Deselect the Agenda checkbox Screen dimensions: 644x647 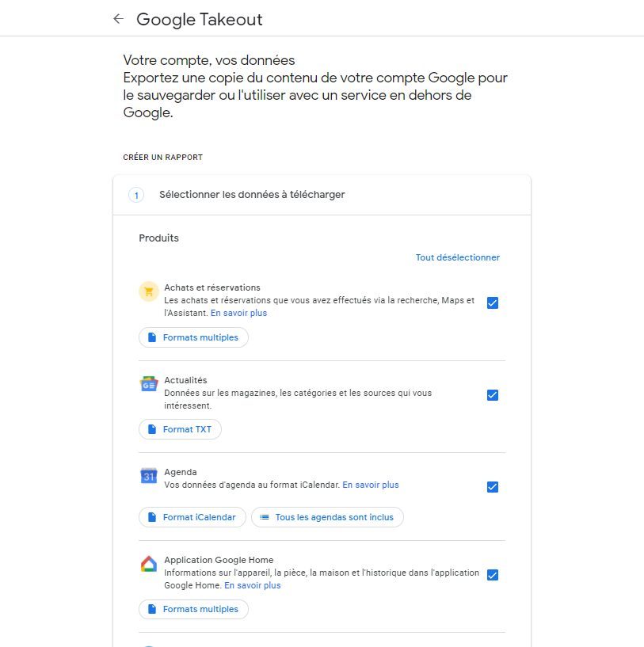point(492,487)
